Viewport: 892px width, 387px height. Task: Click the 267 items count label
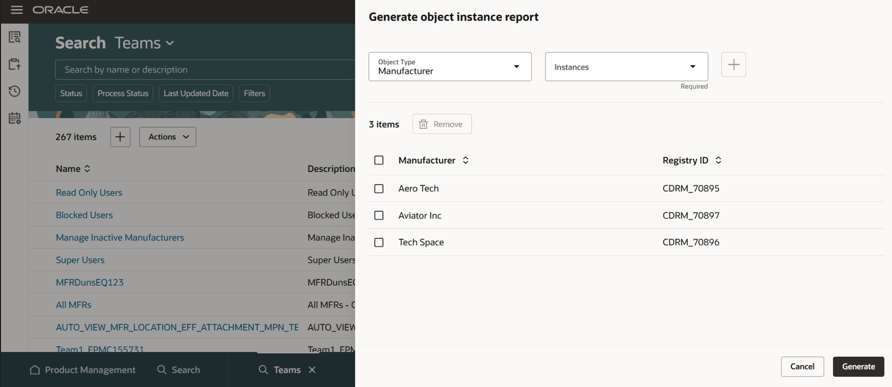(76, 137)
